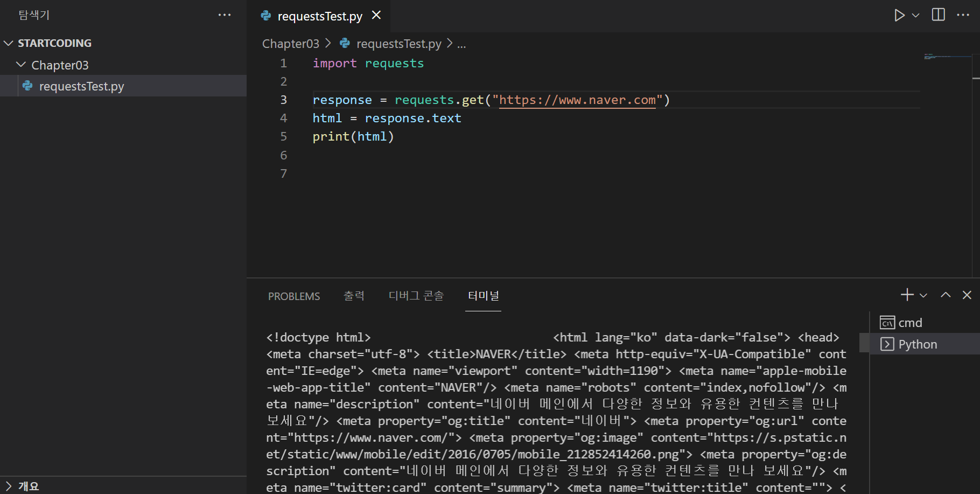The height and width of the screenshot is (494, 980).
Task: Click the print(html) code line
Action: coord(353,137)
